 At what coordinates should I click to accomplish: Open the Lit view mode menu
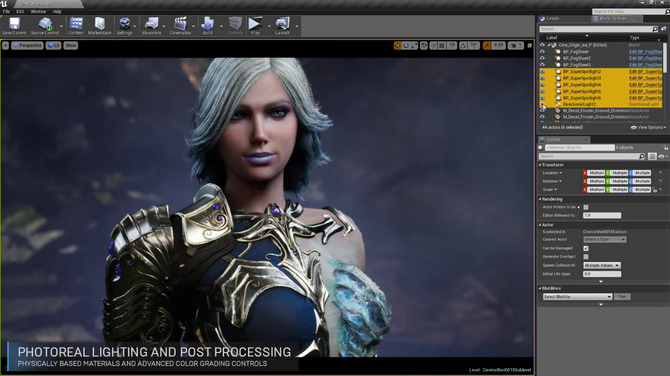[x=53, y=45]
